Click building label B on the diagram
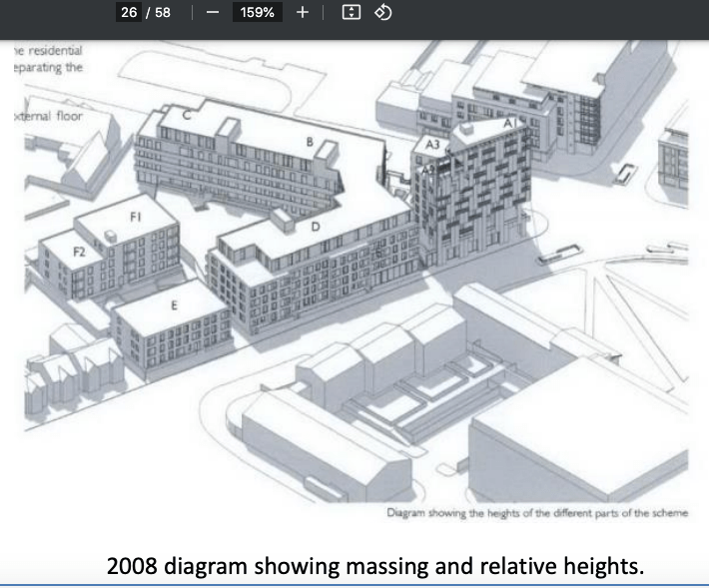This screenshot has width=709, height=588. click(x=311, y=143)
